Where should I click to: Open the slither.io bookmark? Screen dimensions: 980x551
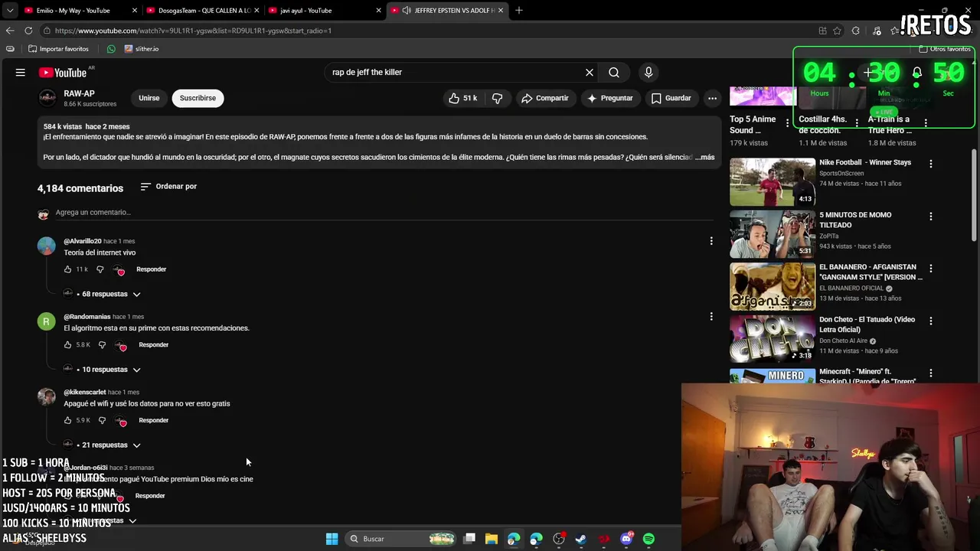point(141,49)
